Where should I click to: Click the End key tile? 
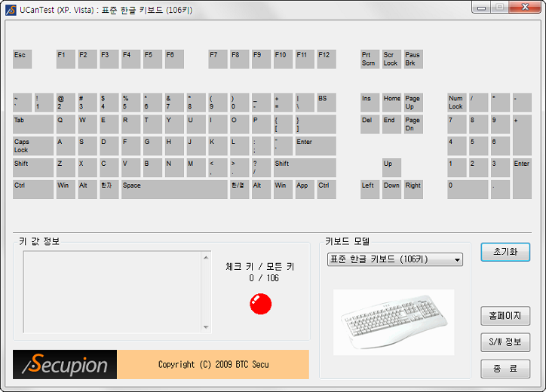[391, 124]
